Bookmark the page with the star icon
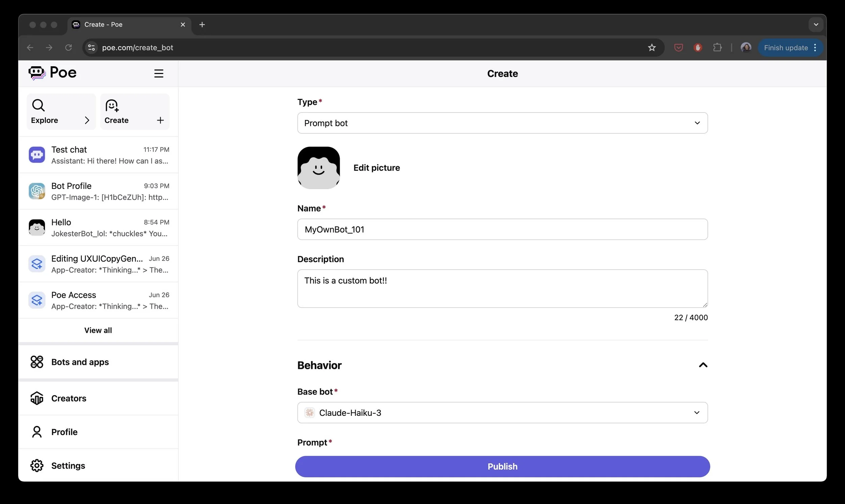Image resolution: width=845 pixels, height=504 pixels. coord(651,48)
